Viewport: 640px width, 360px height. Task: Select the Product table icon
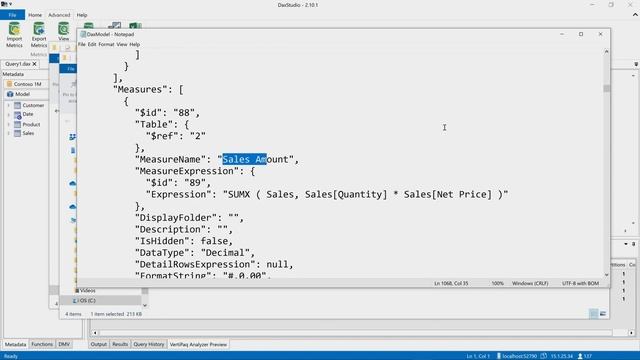(17, 124)
